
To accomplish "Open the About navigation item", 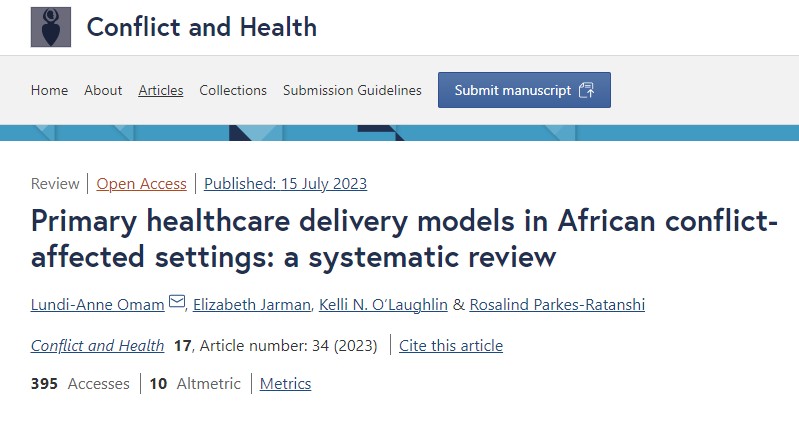I will [x=103, y=90].
